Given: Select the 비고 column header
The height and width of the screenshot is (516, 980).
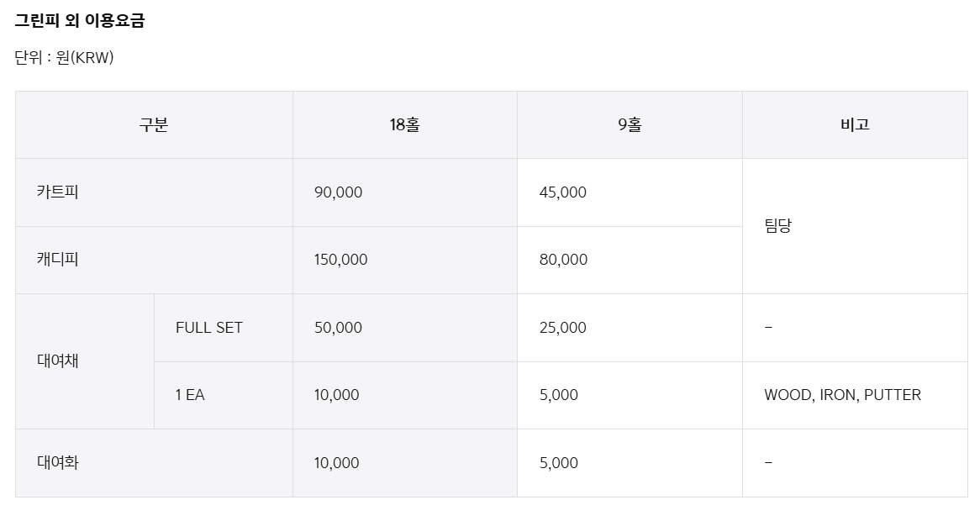Looking at the screenshot, I should point(855,125).
